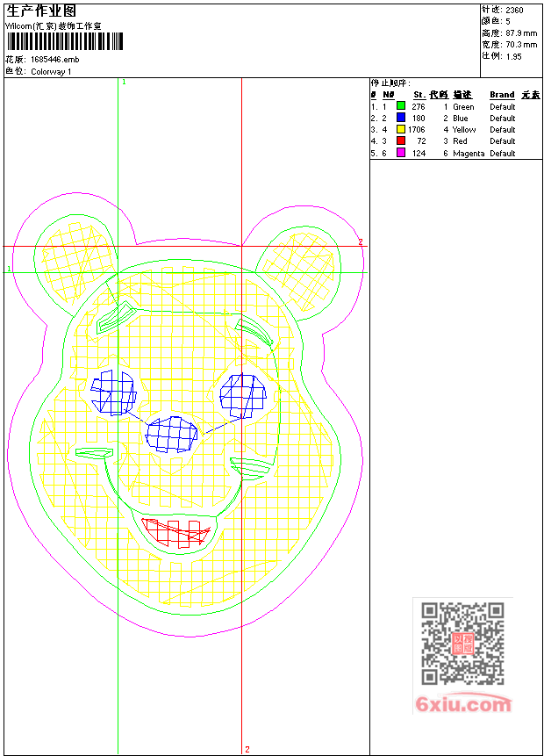Click the Red description text
Viewport: 544px width, 756px height.
click(460, 141)
